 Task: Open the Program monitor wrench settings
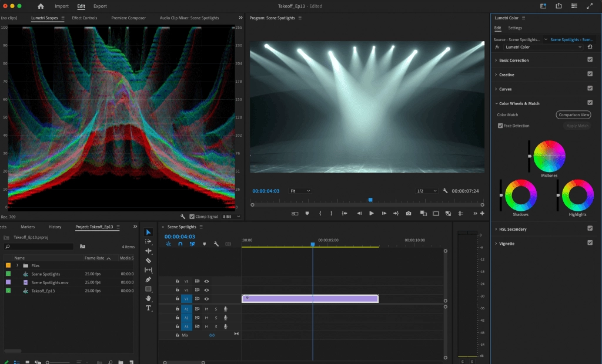click(x=445, y=191)
